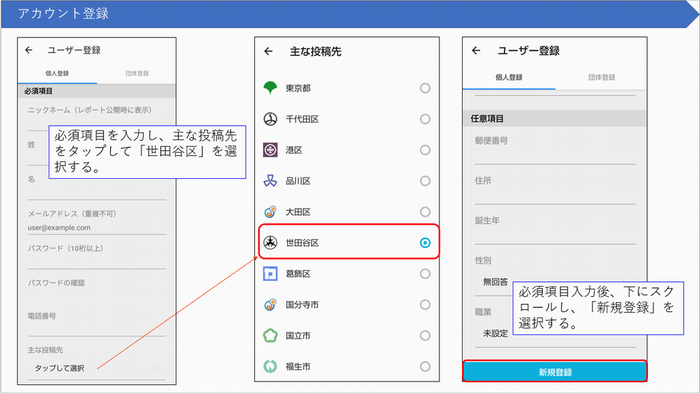
Task: Click the 電話番号 input field
Action: tap(97, 324)
